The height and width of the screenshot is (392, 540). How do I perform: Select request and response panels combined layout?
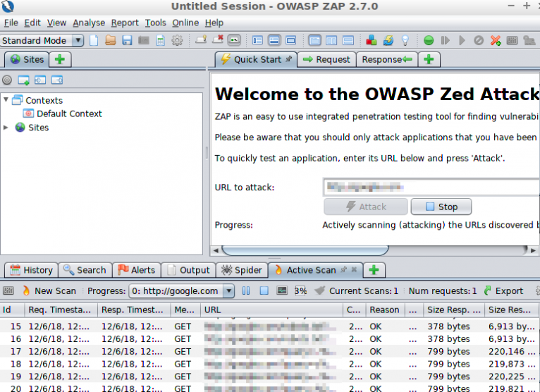point(314,41)
